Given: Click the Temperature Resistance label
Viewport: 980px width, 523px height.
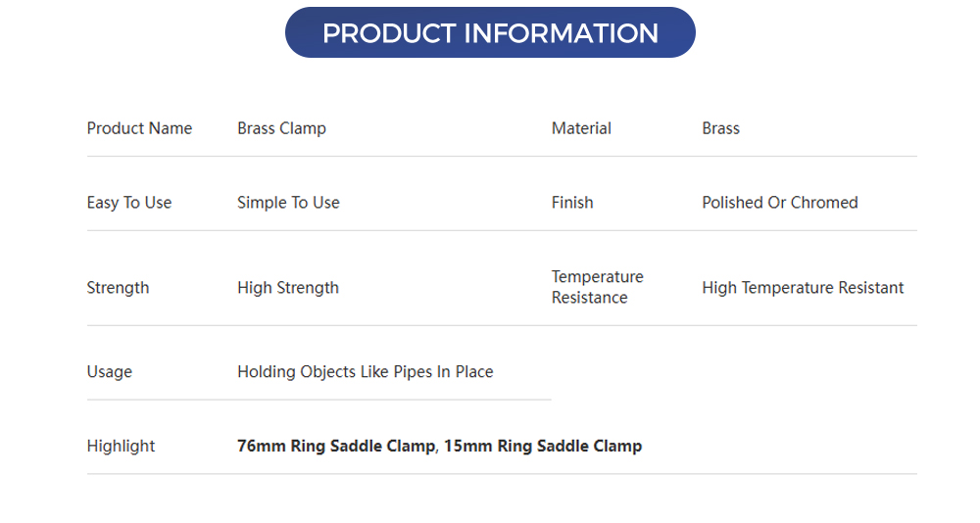Looking at the screenshot, I should coord(597,287).
